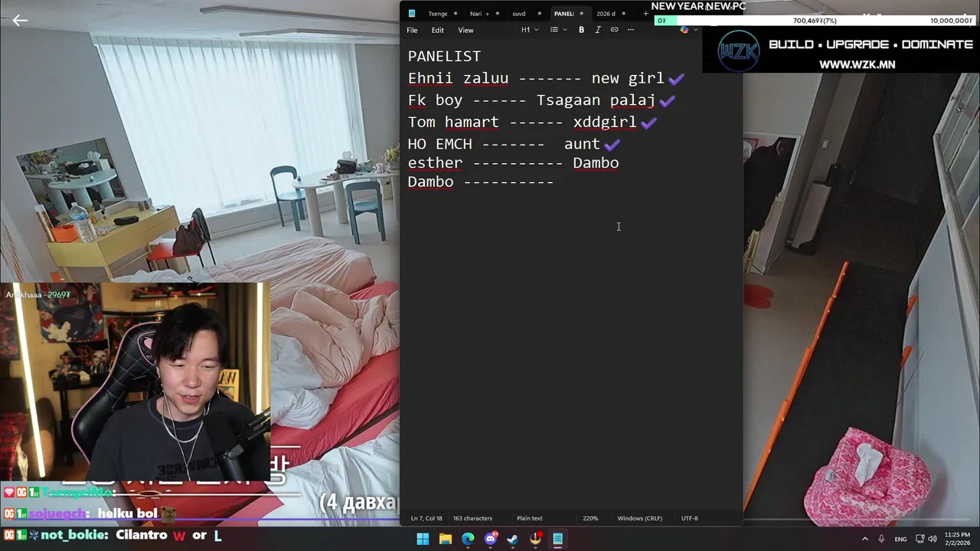The width and height of the screenshot is (980, 551).
Task: Click the unsaved dot on Tsenge tab
Action: click(456, 14)
